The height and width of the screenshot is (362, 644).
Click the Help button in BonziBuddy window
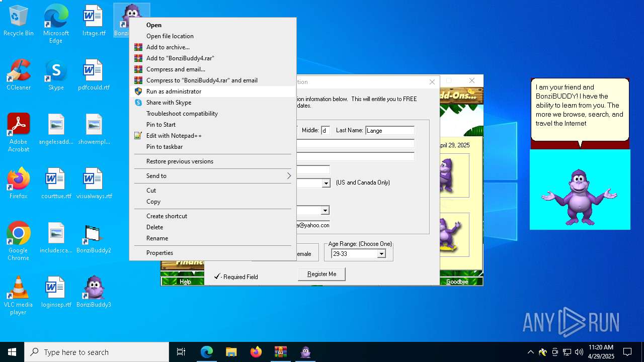coord(185,282)
